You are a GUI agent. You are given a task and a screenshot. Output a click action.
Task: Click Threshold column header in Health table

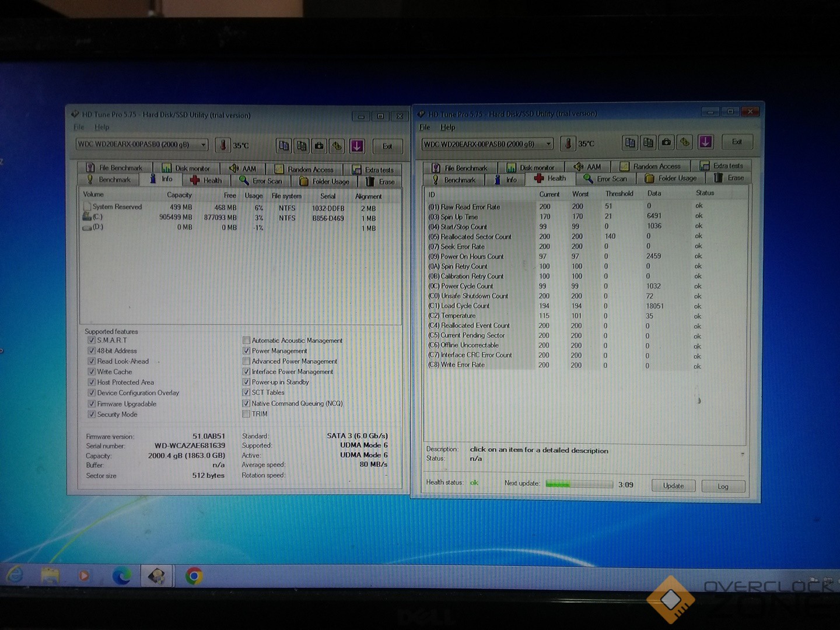click(x=619, y=193)
